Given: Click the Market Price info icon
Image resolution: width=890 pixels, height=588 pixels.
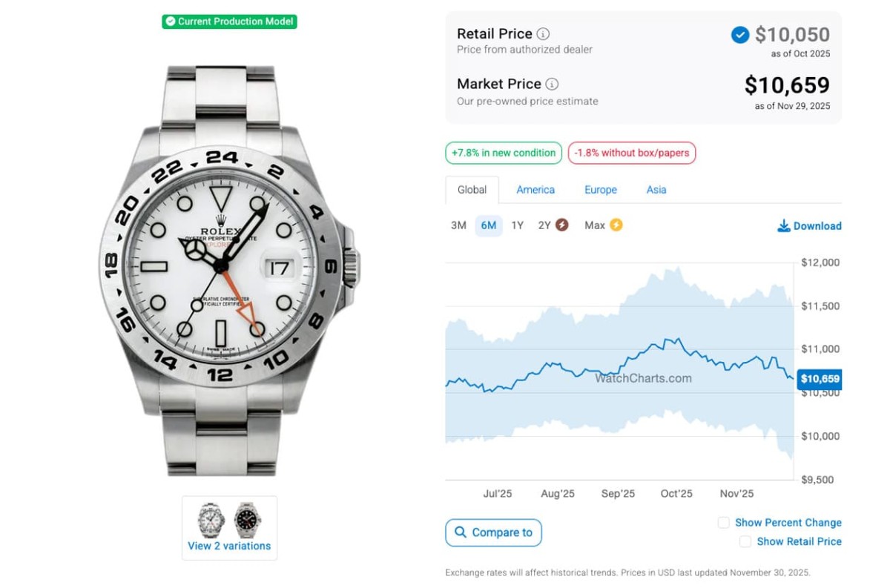Looking at the screenshot, I should coord(553,85).
